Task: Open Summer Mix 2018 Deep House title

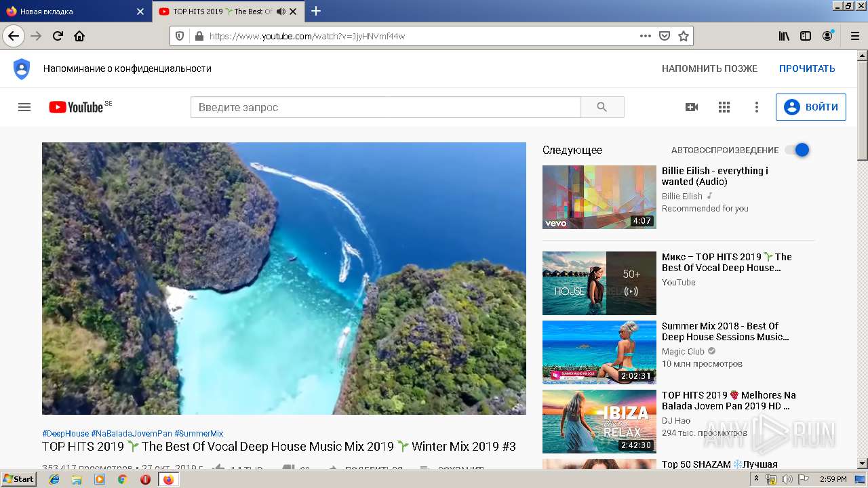Action: (726, 331)
